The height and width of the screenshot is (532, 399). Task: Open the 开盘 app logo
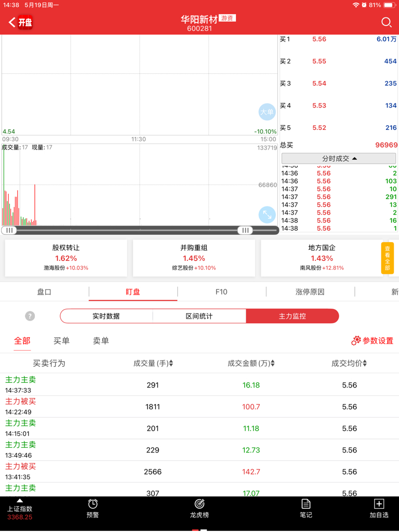click(x=25, y=22)
